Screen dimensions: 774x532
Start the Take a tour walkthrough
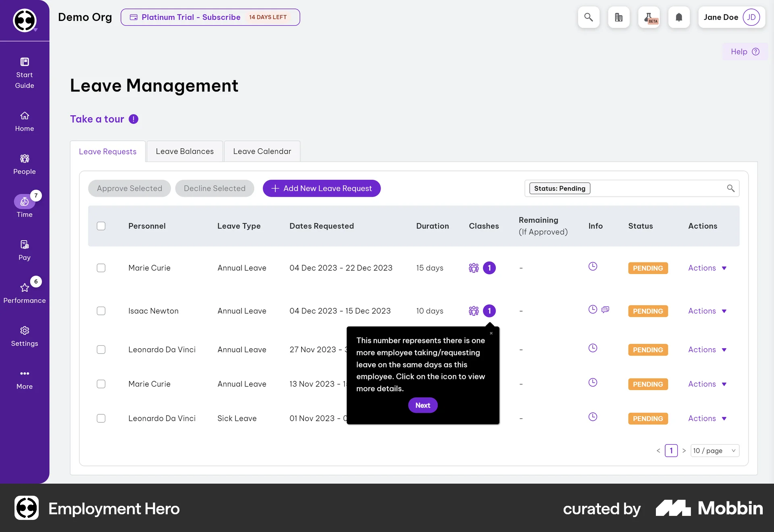pyautogui.click(x=97, y=119)
